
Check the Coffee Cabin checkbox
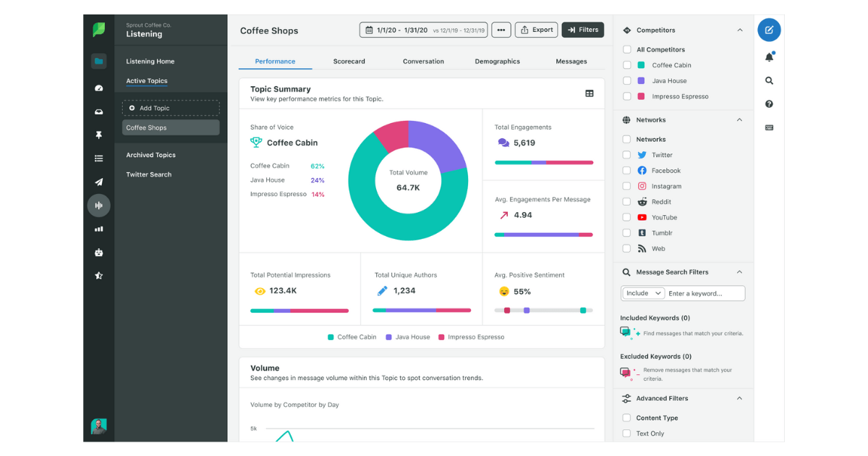[x=626, y=65]
